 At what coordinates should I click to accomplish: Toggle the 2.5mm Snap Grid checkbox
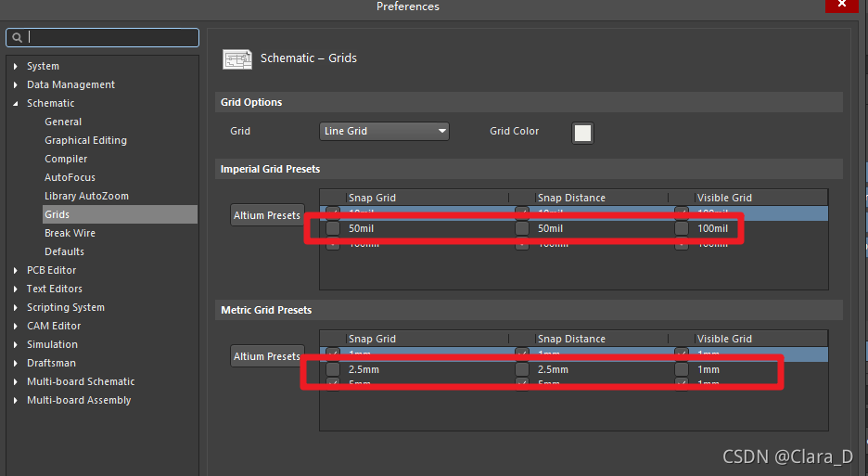click(x=333, y=370)
